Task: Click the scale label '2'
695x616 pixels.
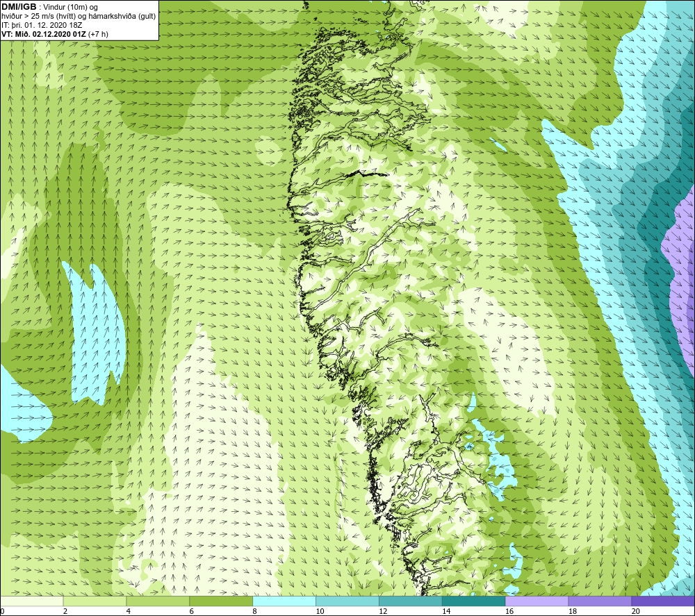Action: point(65,611)
